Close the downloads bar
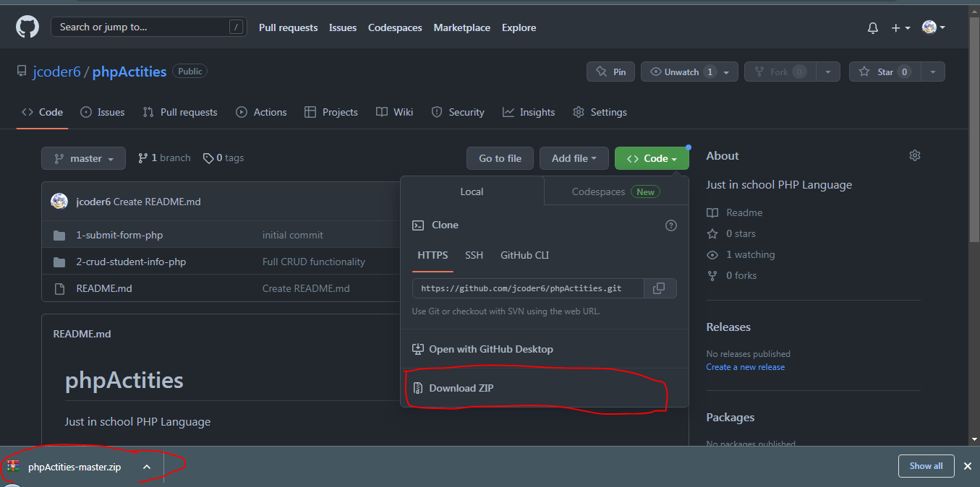 (x=967, y=466)
